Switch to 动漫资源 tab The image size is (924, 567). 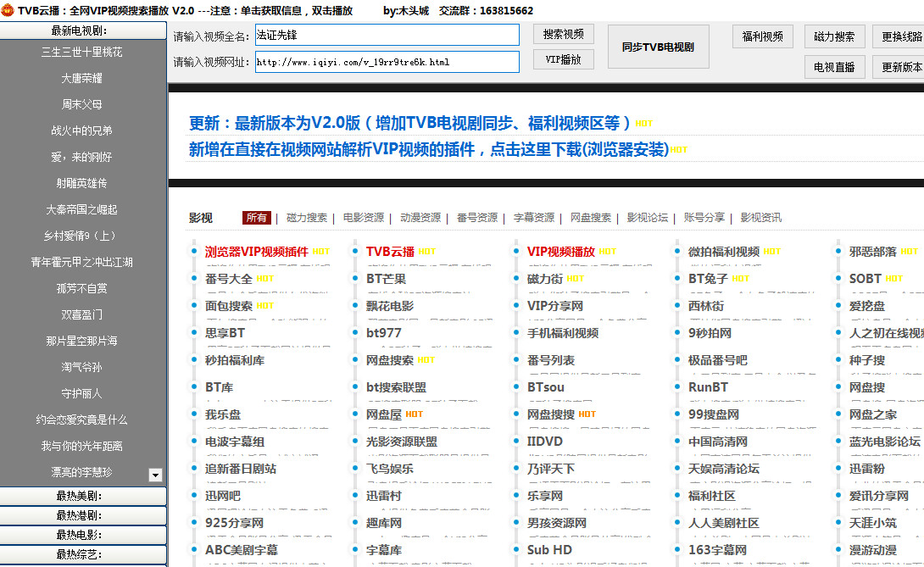[420, 218]
